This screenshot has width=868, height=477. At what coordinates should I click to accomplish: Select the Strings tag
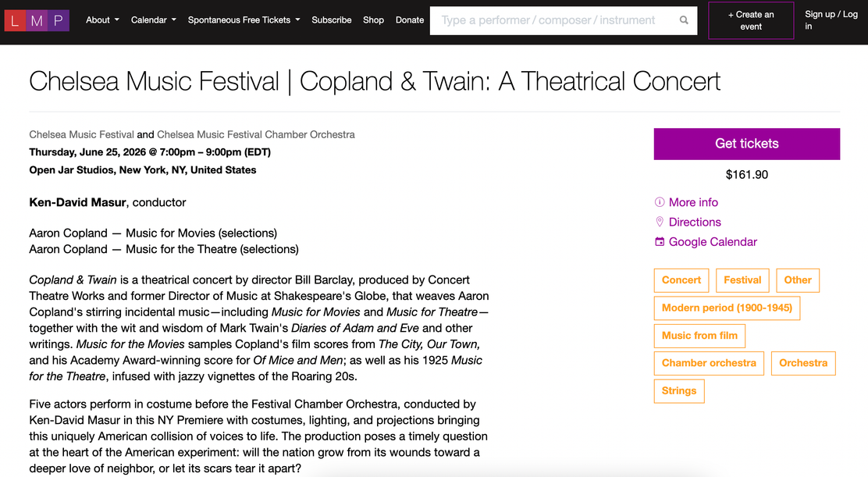tap(679, 391)
